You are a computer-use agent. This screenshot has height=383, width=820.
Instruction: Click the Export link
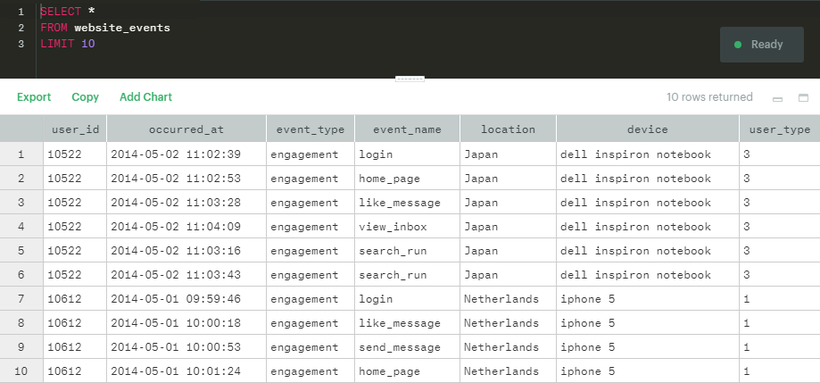(x=33, y=97)
